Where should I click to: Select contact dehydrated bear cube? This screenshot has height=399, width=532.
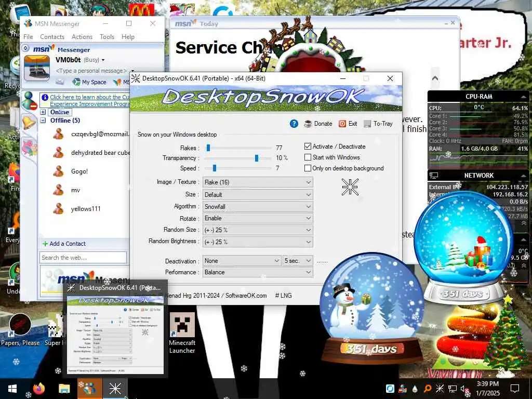[91, 153]
